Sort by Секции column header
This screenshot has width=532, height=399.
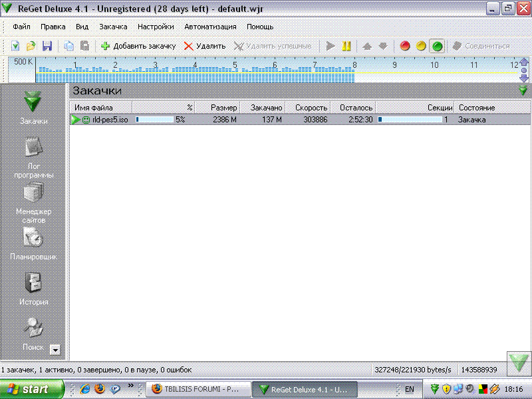415,108
